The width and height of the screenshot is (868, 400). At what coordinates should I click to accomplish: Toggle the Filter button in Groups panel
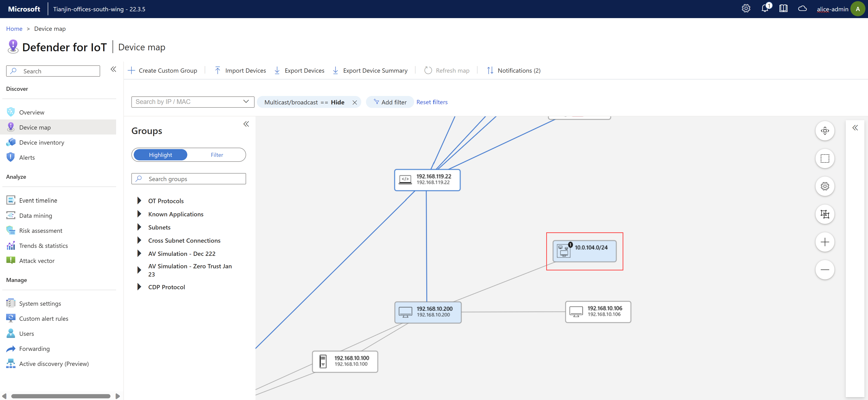pyautogui.click(x=217, y=154)
